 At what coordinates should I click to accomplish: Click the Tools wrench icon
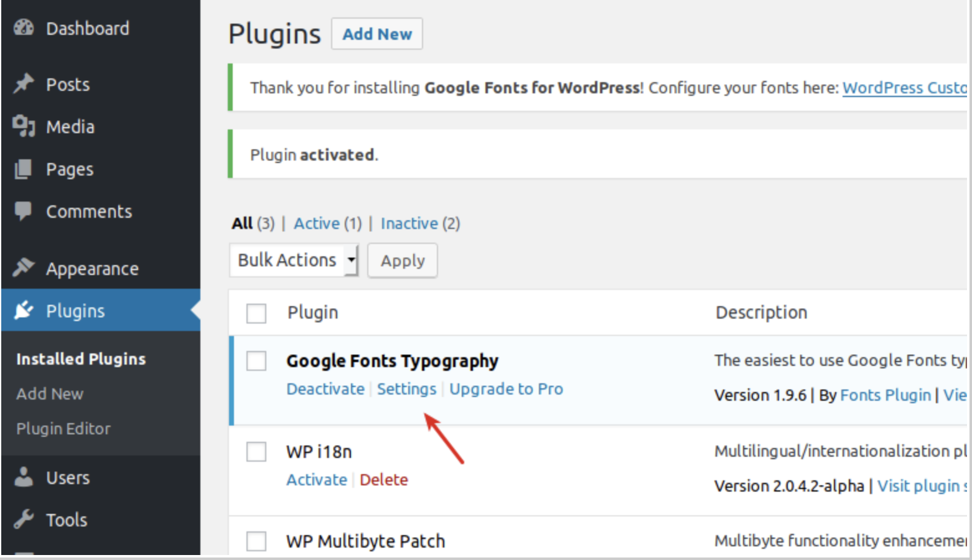point(24,519)
